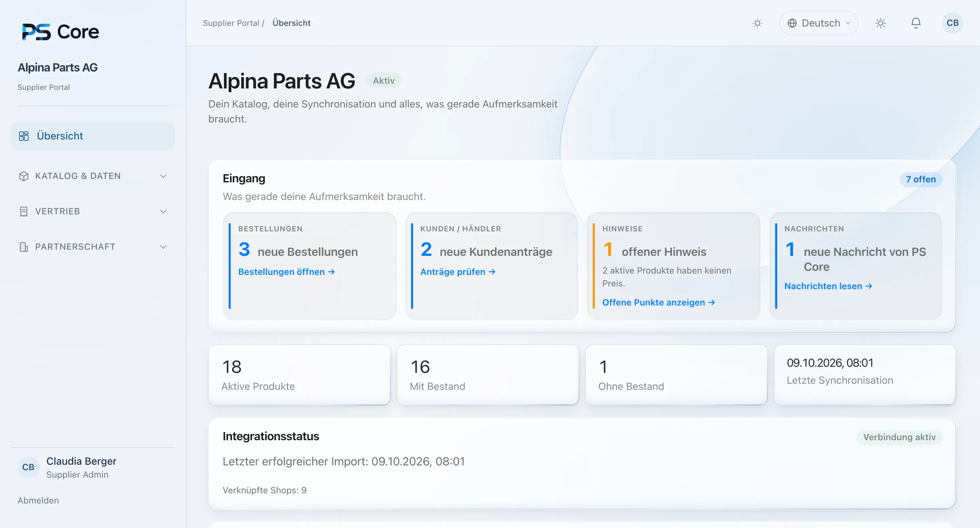Click the PS Core logo
The image size is (980, 528).
click(x=61, y=32)
